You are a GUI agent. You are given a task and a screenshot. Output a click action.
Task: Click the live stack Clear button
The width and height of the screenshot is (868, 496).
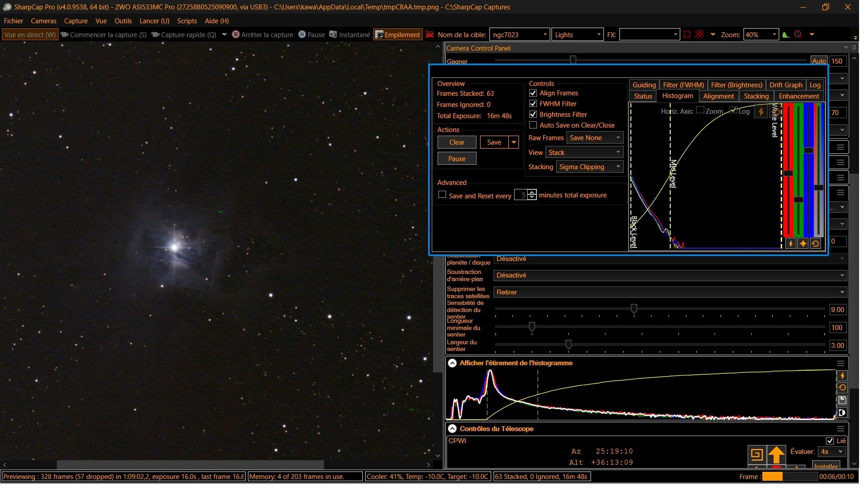(x=457, y=142)
